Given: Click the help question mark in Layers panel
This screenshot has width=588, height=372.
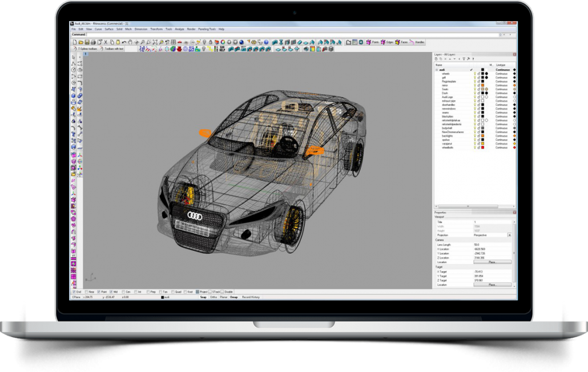Looking at the screenshot, I should pyautogui.click(x=473, y=59).
